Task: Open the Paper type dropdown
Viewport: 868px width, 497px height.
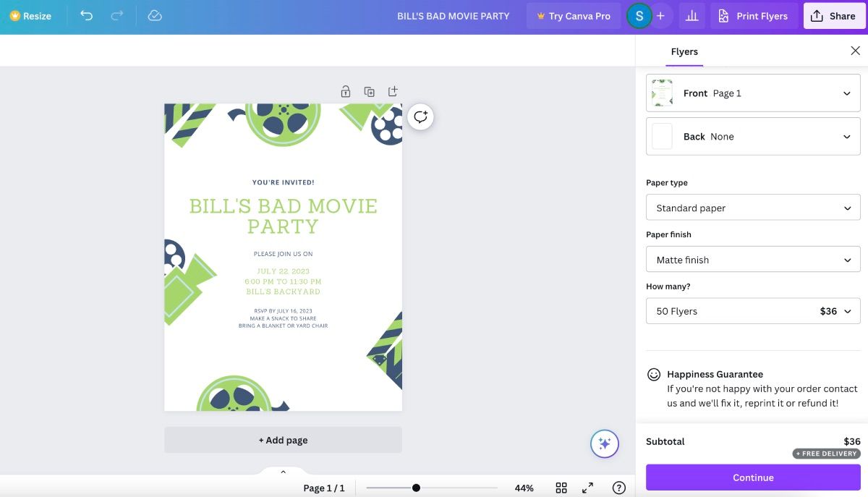Action: (x=753, y=208)
